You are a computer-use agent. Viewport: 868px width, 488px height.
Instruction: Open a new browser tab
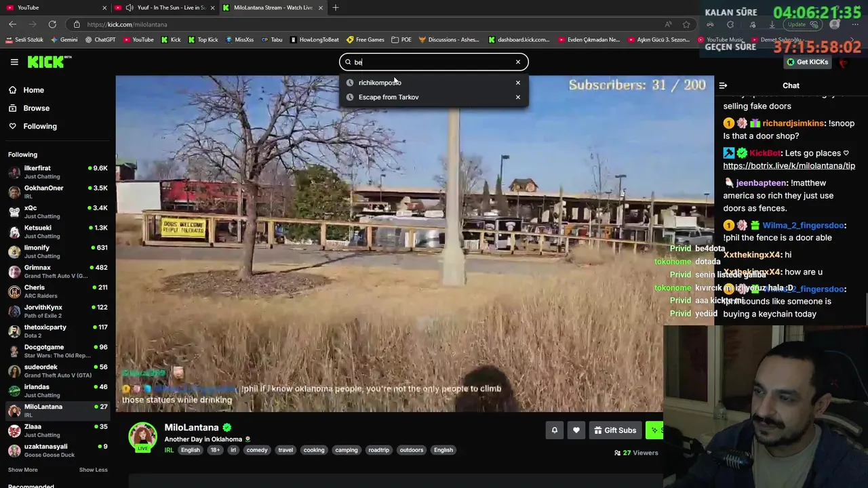335,7
